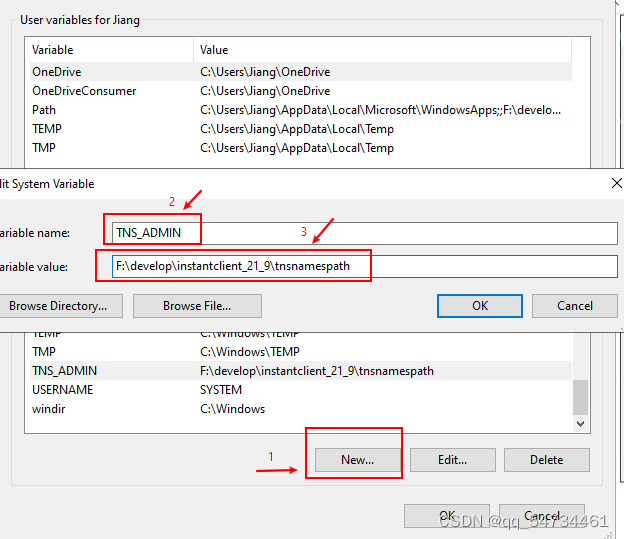Viewport: 624px width, 539px height.
Task: Cancel the Edit System Variable dialog
Action: pos(575,306)
